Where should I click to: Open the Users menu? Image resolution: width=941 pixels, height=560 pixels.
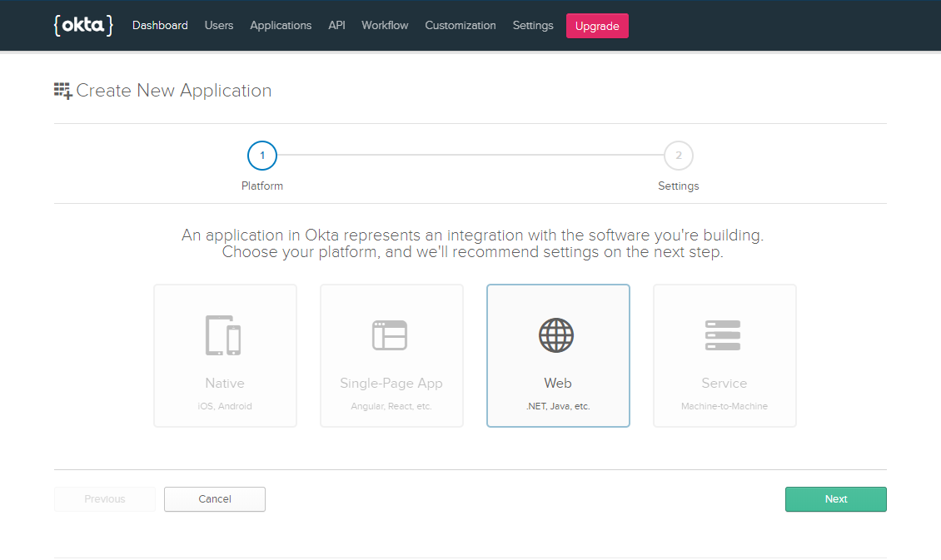219,25
